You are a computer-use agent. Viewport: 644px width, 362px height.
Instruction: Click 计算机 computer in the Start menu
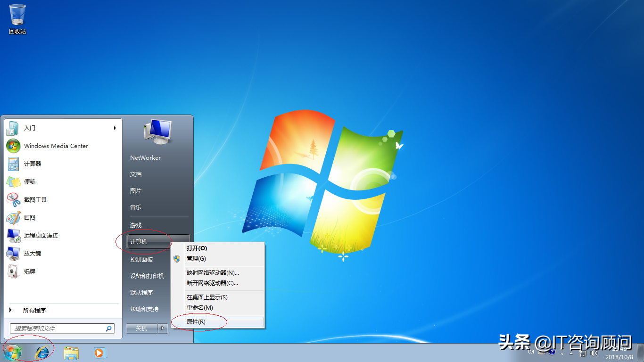[x=158, y=241]
